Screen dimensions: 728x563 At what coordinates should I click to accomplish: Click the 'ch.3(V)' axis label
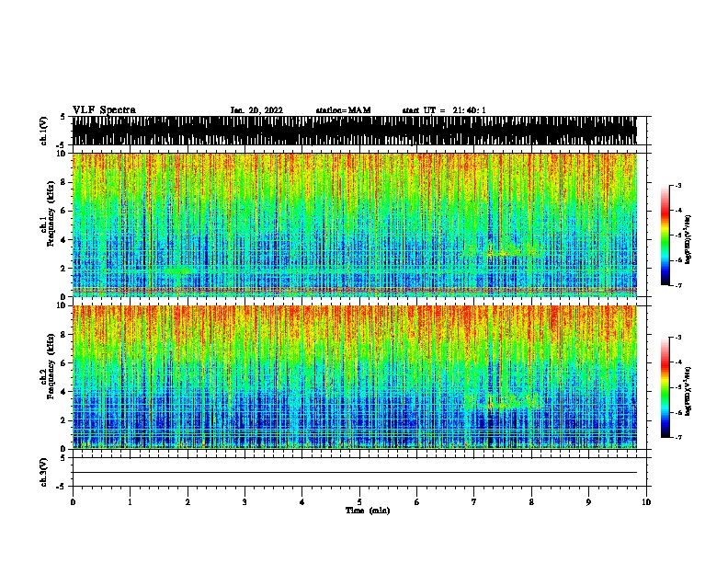click(x=43, y=472)
